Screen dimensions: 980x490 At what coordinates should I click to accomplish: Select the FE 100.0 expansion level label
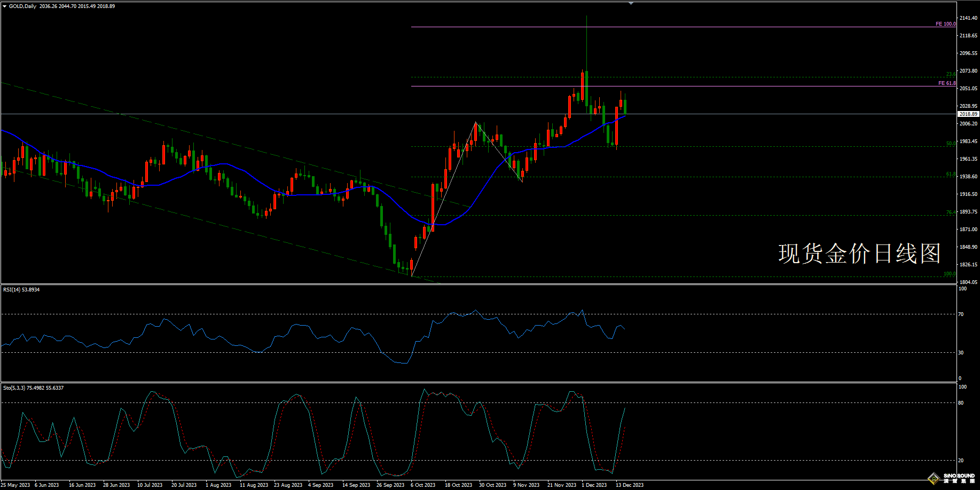tap(945, 24)
